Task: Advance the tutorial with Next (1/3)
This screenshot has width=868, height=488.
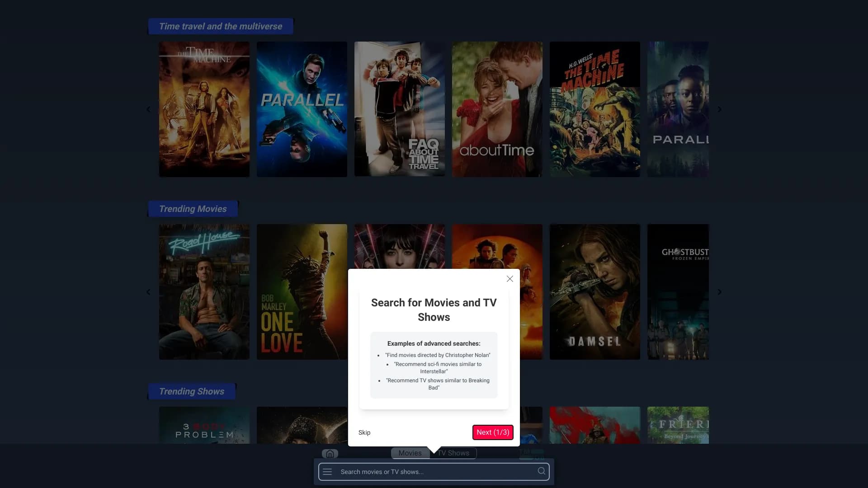Action: point(492,432)
